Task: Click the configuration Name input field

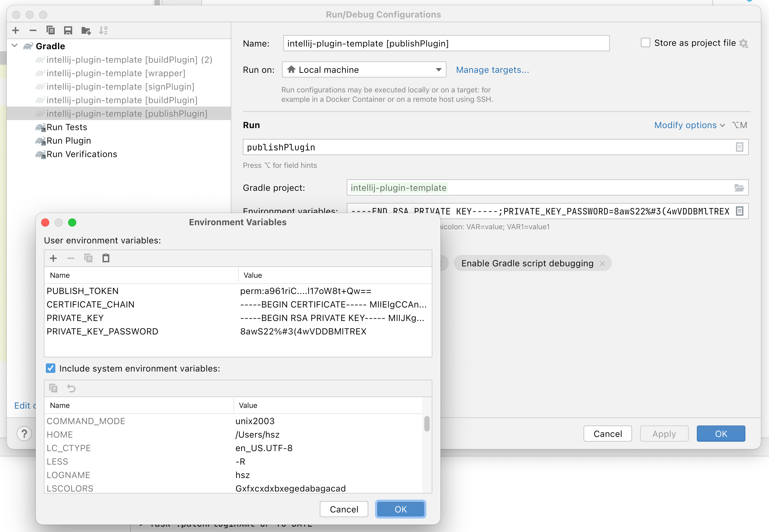Action: (x=446, y=43)
